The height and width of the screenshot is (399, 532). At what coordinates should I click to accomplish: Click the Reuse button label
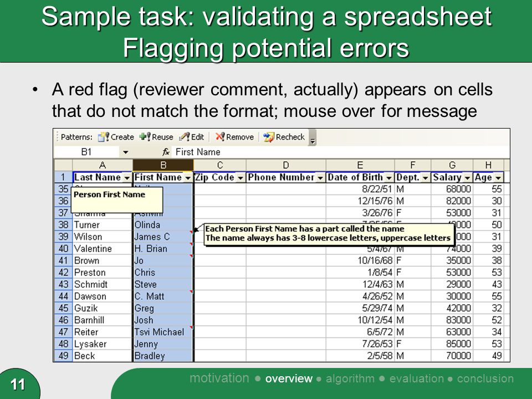(x=162, y=137)
